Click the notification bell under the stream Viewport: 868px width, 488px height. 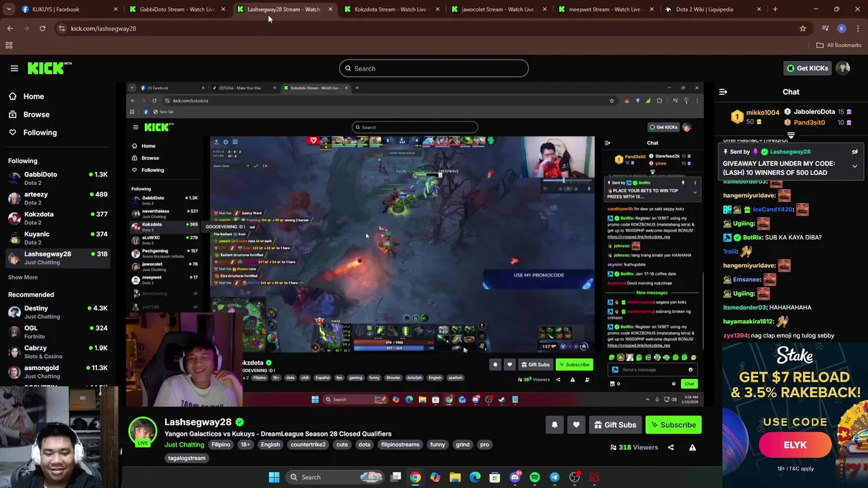(x=555, y=425)
